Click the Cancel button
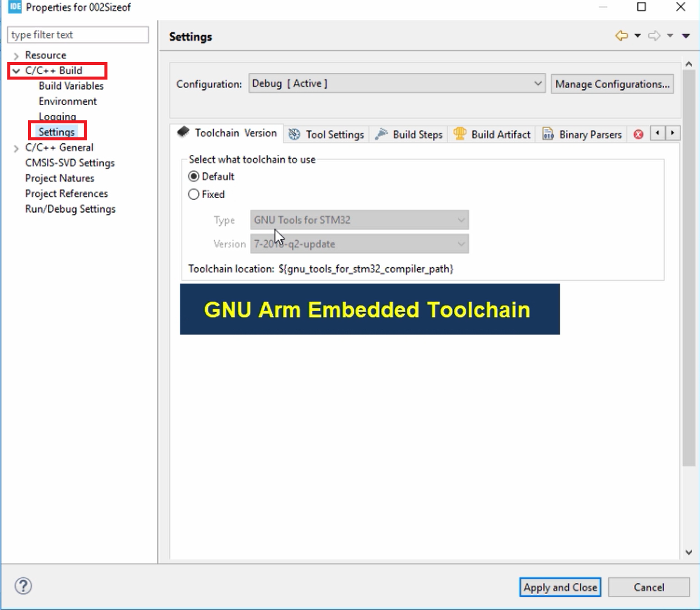This screenshot has width=700, height=610. pyautogui.click(x=648, y=587)
